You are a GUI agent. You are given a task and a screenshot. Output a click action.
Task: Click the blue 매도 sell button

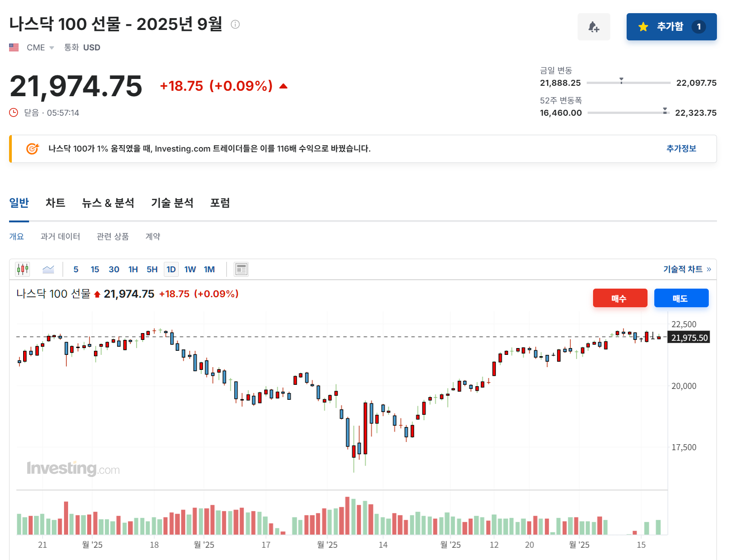[681, 298]
